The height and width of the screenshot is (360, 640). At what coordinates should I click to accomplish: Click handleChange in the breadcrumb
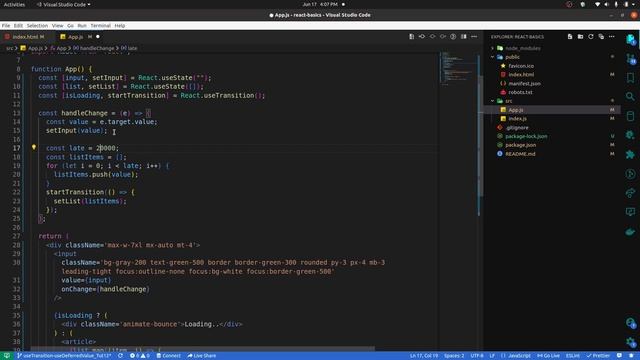[x=97, y=48]
